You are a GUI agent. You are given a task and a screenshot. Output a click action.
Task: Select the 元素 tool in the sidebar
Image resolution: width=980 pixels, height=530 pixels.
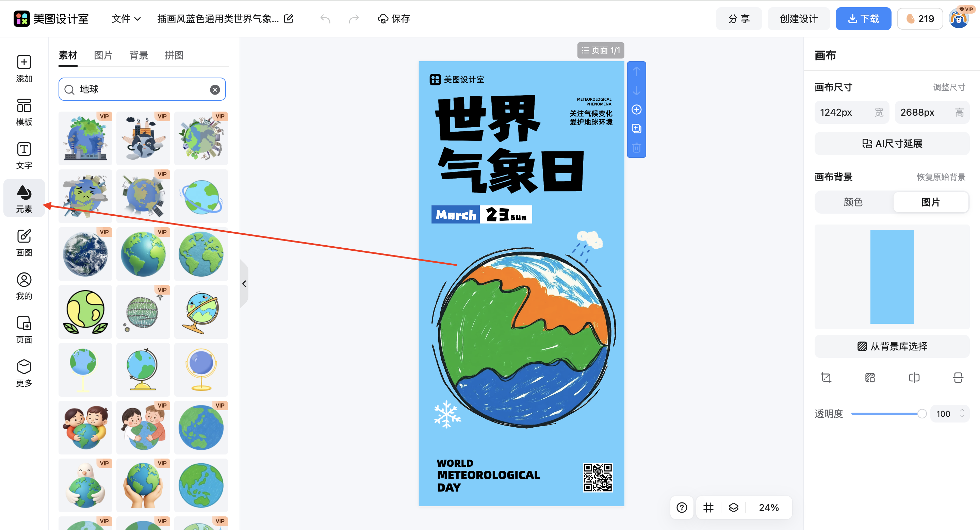pos(24,198)
